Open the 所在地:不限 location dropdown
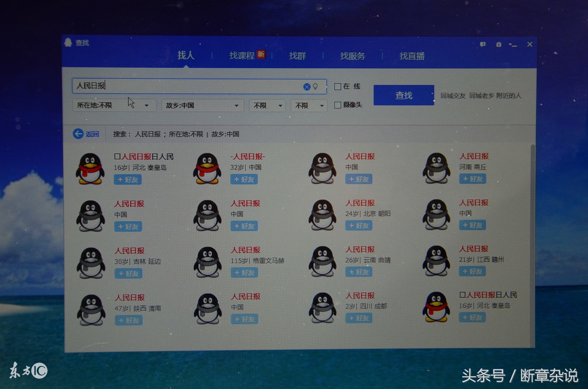This screenshot has width=588, height=389. tap(114, 105)
